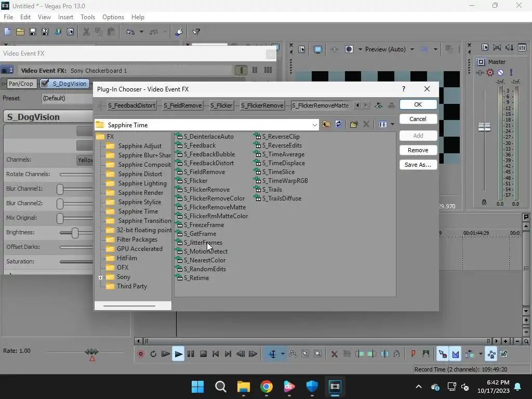
Task: Click the help question mark in Plug-In Chooser
Action: (403, 89)
